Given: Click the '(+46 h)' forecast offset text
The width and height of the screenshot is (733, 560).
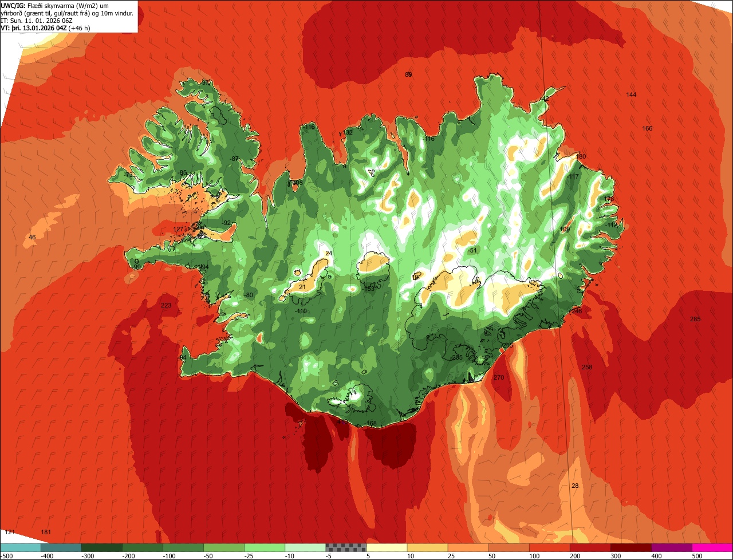Looking at the screenshot, I should pyautogui.click(x=80, y=28).
